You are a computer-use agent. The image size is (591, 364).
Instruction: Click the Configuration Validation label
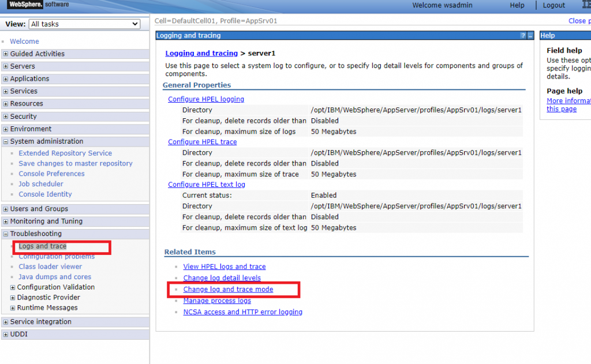pos(56,287)
